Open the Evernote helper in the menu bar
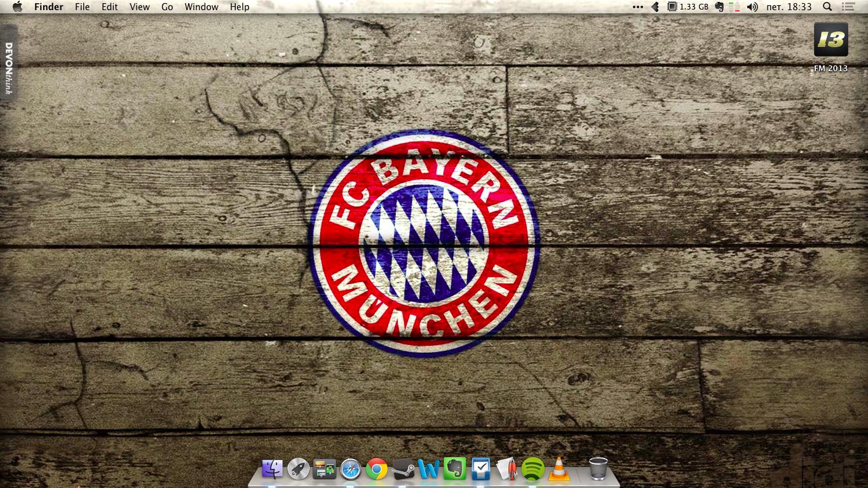This screenshot has height=488, width=868. point(719,7)
